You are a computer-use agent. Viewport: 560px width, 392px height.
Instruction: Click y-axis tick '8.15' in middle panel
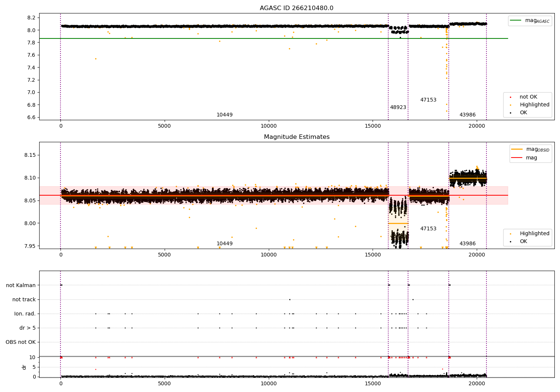(x=30, y=155)
